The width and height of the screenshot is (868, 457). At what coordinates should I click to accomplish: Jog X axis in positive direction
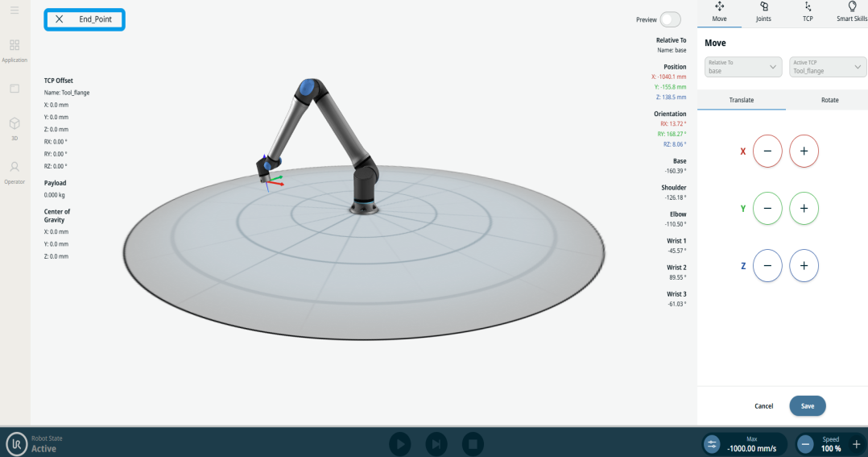pyautogui.click(x=804, y=151)
